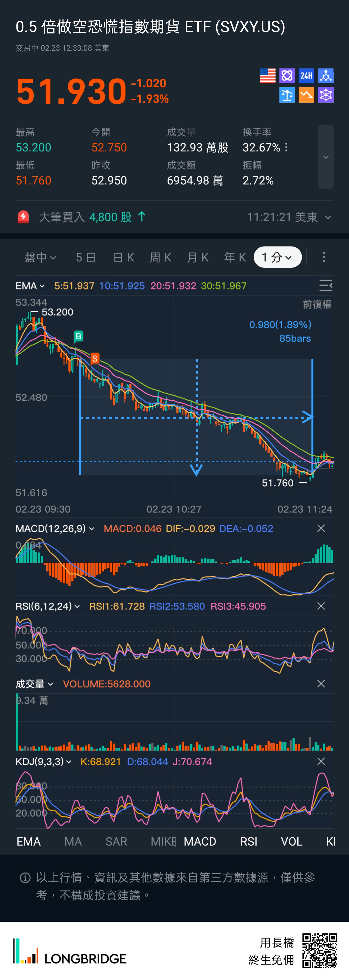Close the MACD indicator panel
349x980 pixels.
tap(321, 528)
